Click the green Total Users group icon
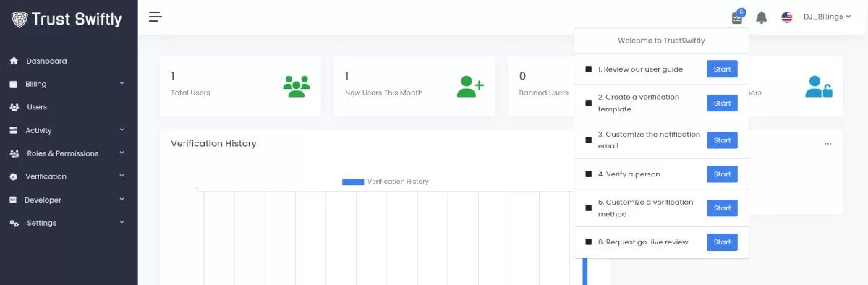 click(x=296, y=86)
